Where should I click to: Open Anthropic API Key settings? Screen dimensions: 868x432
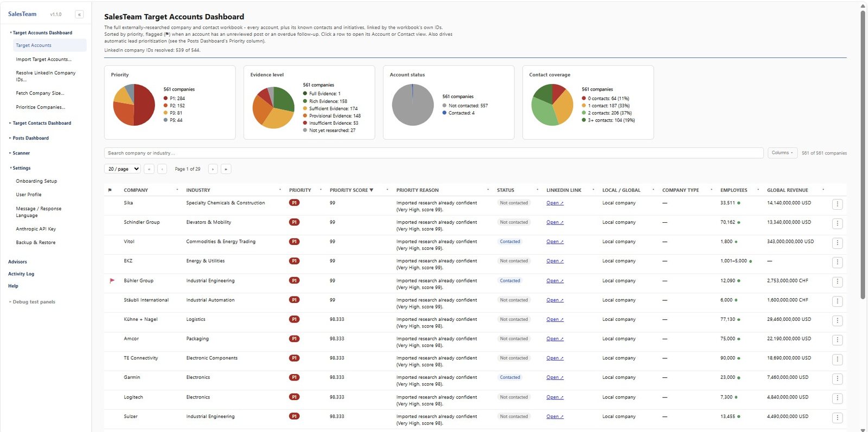pos(36,229)
